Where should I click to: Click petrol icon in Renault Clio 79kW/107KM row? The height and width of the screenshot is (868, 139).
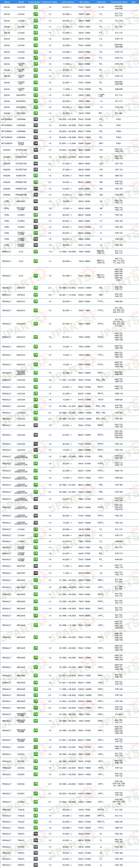[36, 276]
